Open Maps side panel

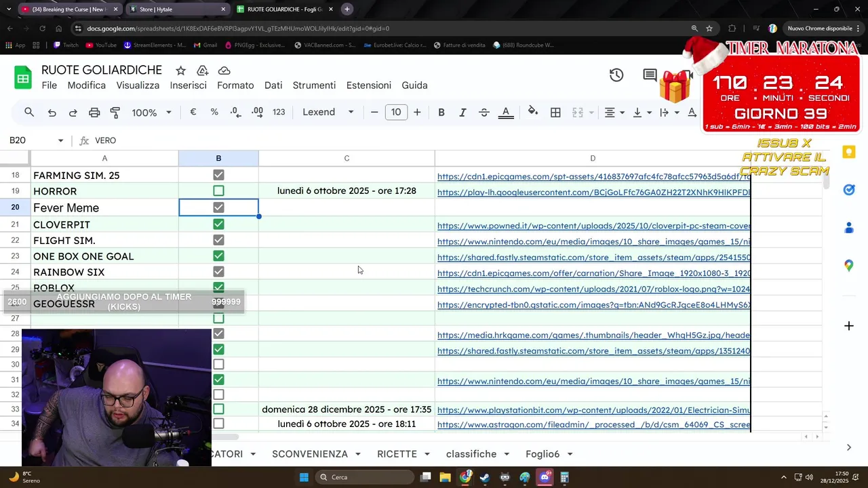point(848,266)
